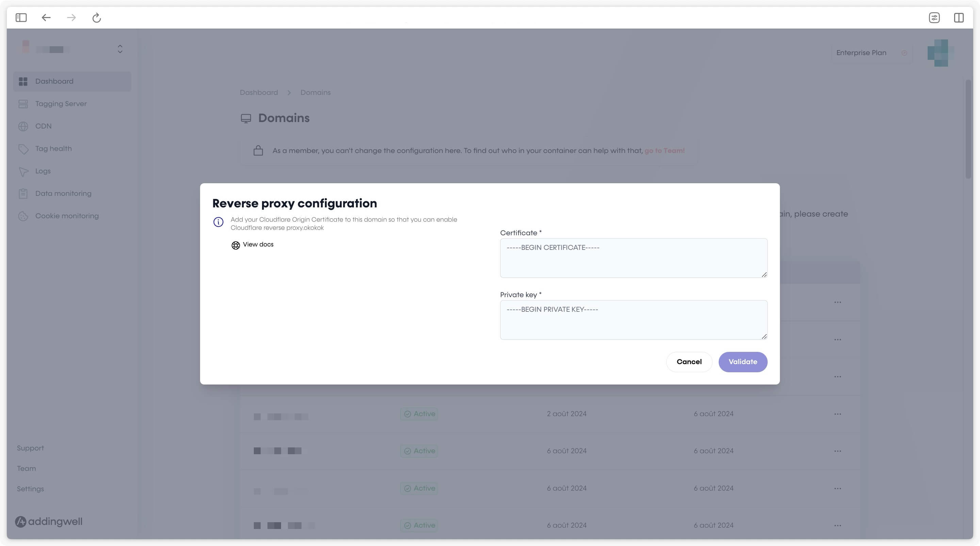The width and height of the screenshot is (980, 546).
Task: Click the Dashboard breadcrumb
Action: (259, 92)
